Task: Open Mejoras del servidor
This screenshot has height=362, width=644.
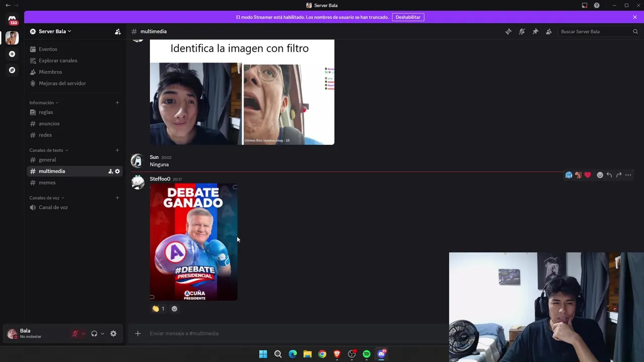Action: click(x=74, y=83)
